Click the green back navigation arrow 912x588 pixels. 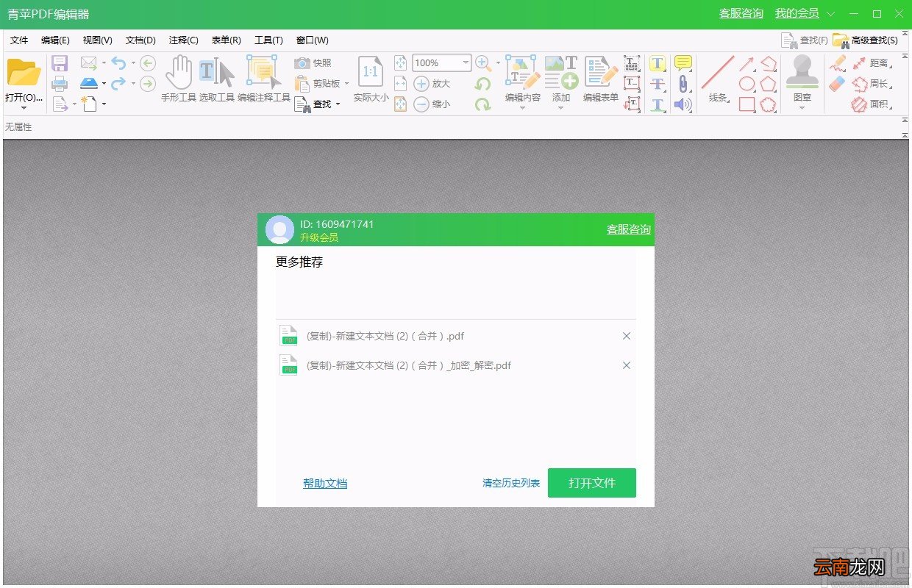tap(148, 63)
